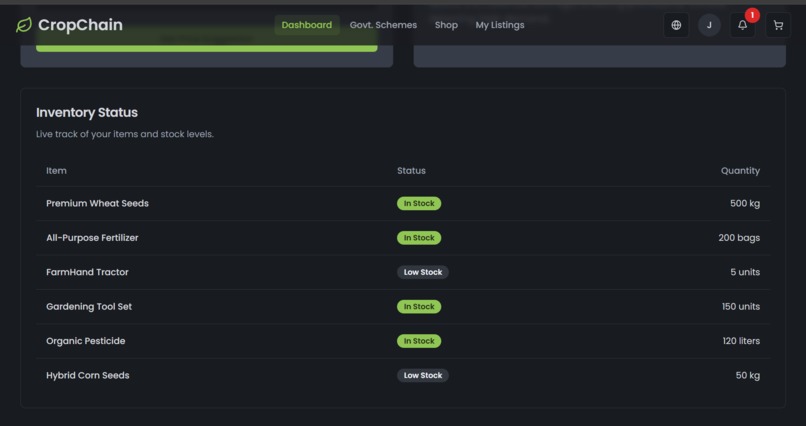
Task: Click the 5 units quantity value
Action: point(745,272)
